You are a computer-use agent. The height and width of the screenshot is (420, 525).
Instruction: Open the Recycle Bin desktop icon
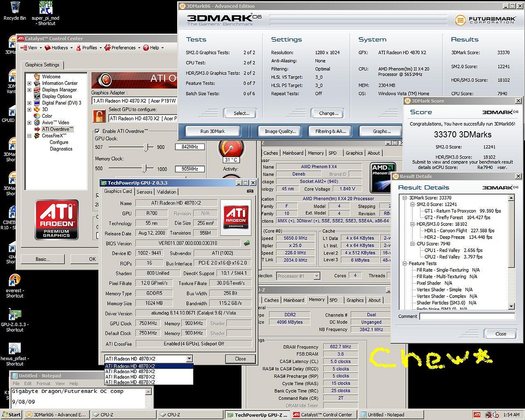click(14, 10)
